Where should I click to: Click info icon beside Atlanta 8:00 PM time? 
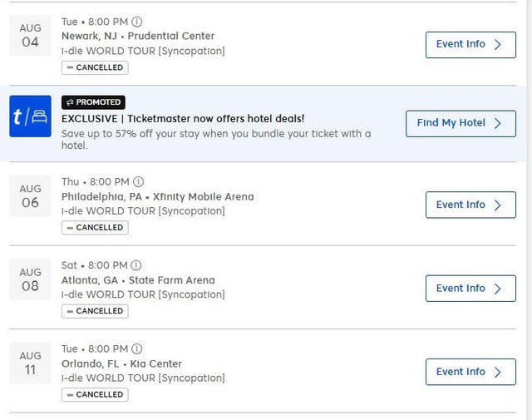[x=136, y=265]
